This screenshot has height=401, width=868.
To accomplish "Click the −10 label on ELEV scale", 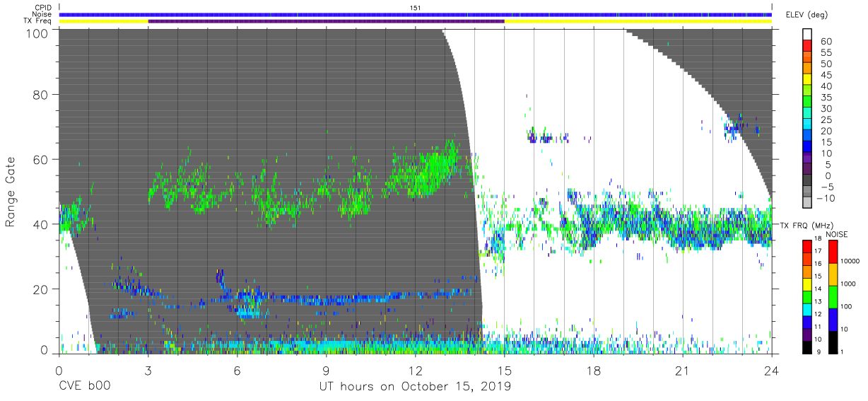I will (x=825, y=198).
